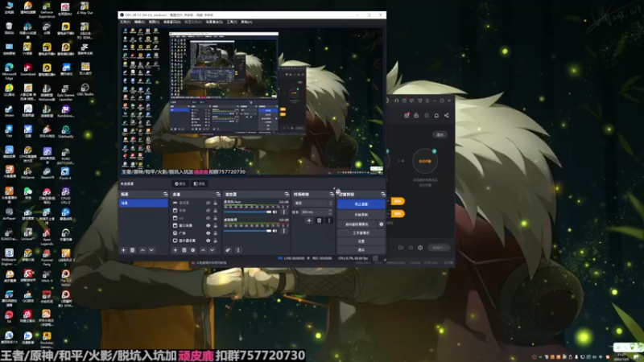Select the 窗口采集 source row
The width and height of the screenshot is (644, 362).
pos(195,225)
